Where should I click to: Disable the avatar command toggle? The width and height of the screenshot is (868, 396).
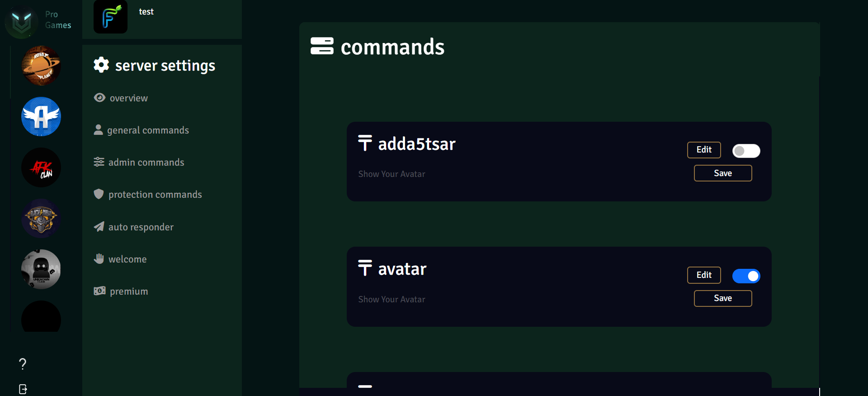pos(746,276)
